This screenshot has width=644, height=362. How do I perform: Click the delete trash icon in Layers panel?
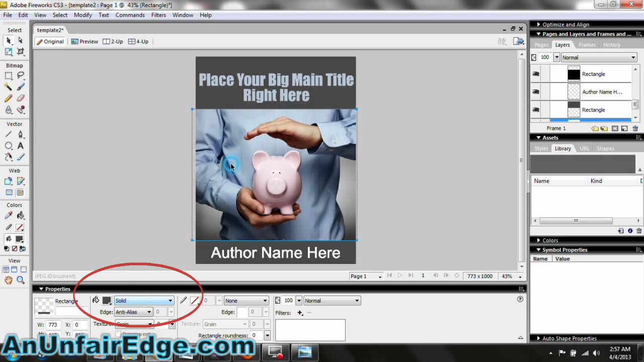pos(635,129)
